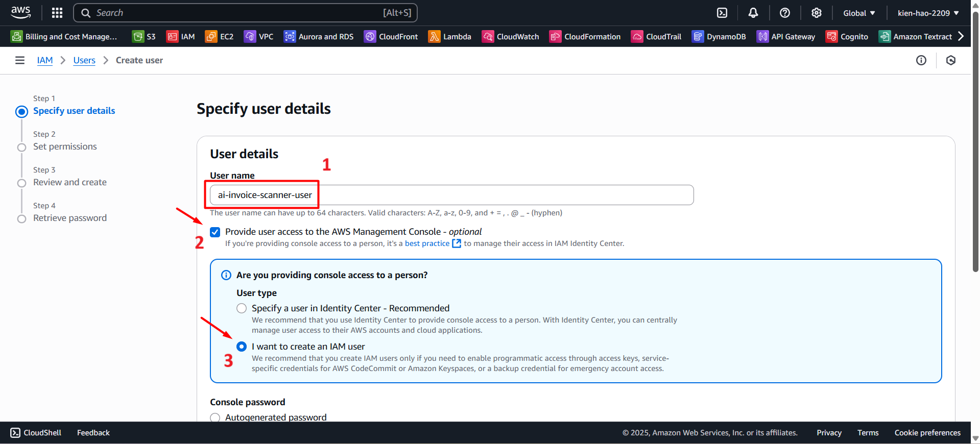Select the Autogenerated password option
This screenshot has height=444, width=980.
216,417
